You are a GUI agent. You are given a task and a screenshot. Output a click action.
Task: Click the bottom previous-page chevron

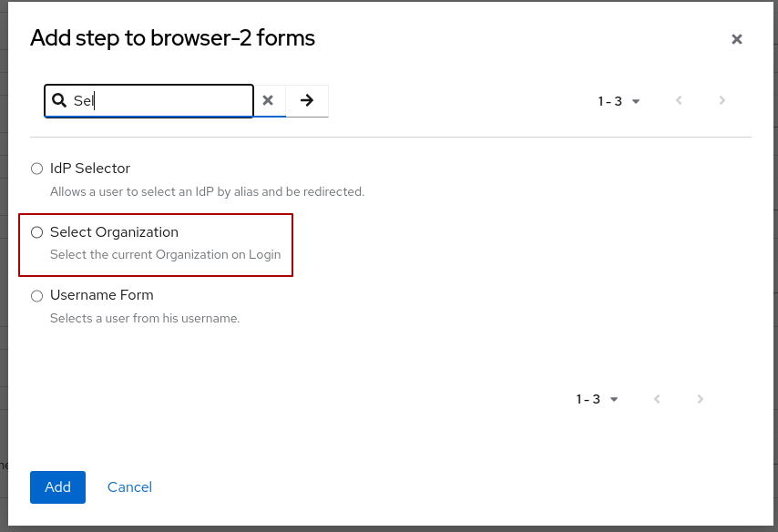click(657, 399)
